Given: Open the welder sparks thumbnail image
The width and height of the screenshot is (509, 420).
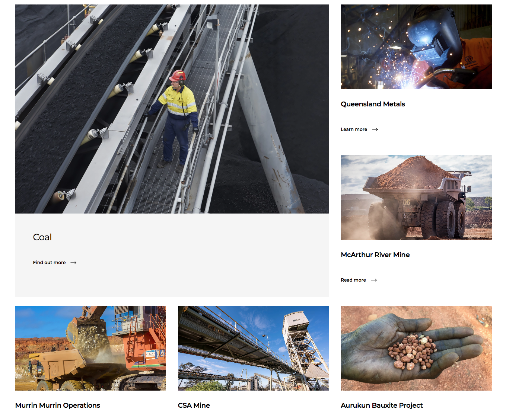Looking at the screenshot, I should pos(416,47).
